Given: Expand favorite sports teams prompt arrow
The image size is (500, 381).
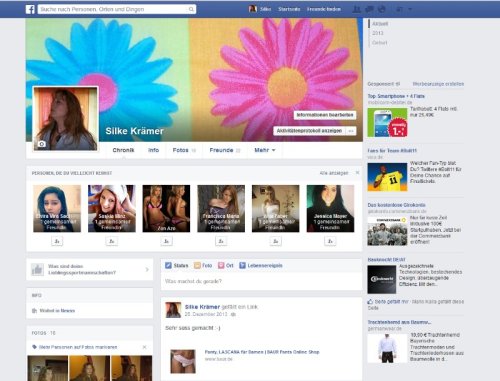Looking at the screenshot, I should click(x=147, y=269).
